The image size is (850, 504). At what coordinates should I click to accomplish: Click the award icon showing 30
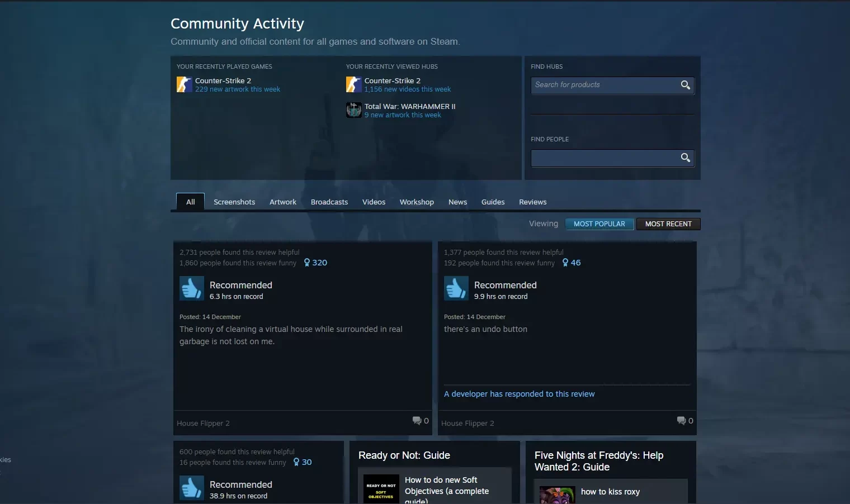[x=296, y=462]
